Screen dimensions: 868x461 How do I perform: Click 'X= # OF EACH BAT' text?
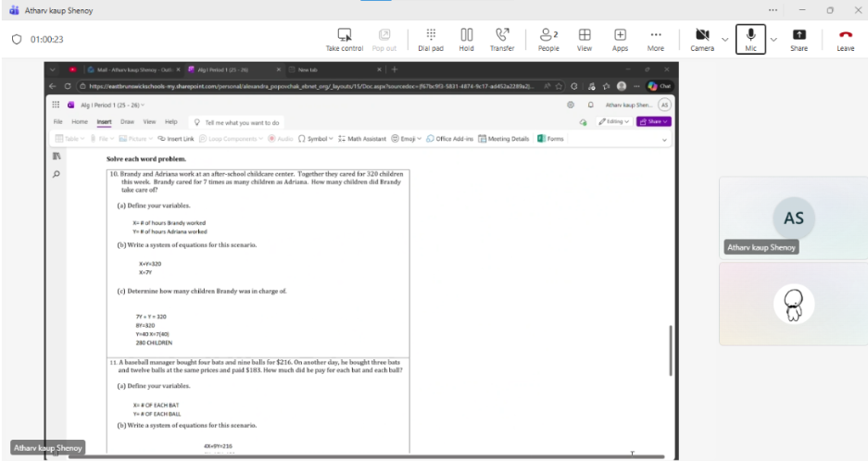click(157, 405)
